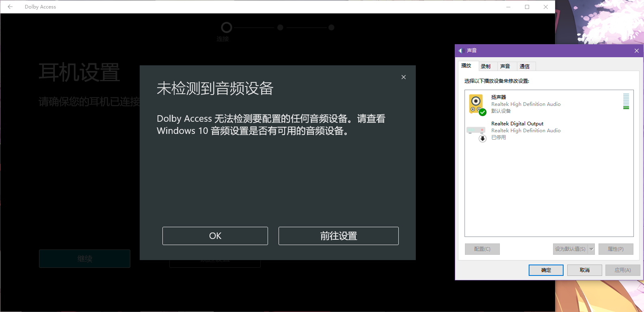Click the 配置(C) button
644x312 pixels.
(x=482, y=249)
